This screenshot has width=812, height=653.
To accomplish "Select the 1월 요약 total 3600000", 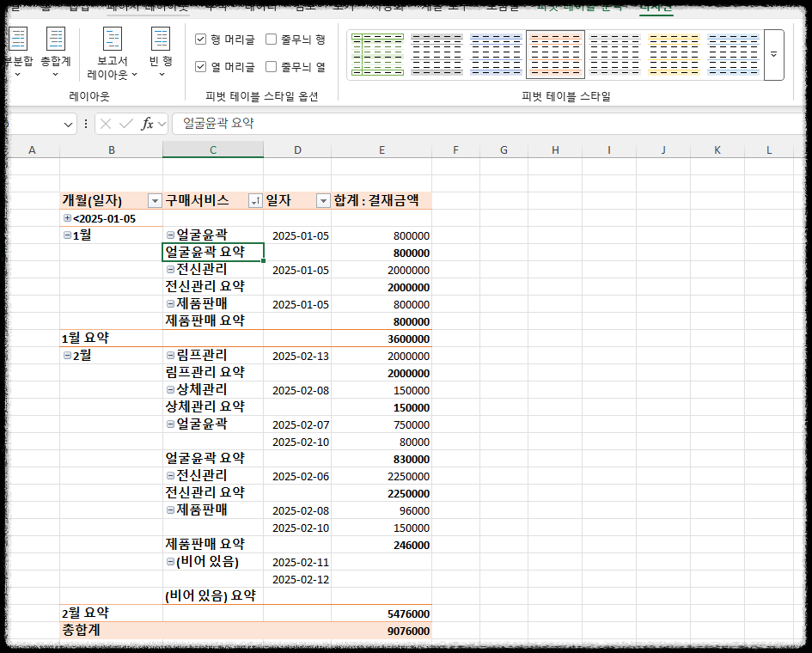I will point(382,339).
